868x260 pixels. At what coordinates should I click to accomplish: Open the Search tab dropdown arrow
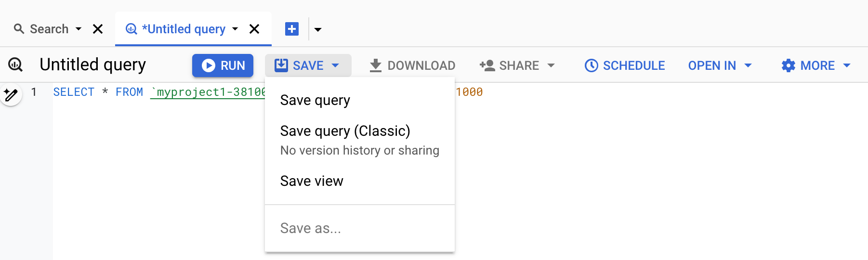79,29
